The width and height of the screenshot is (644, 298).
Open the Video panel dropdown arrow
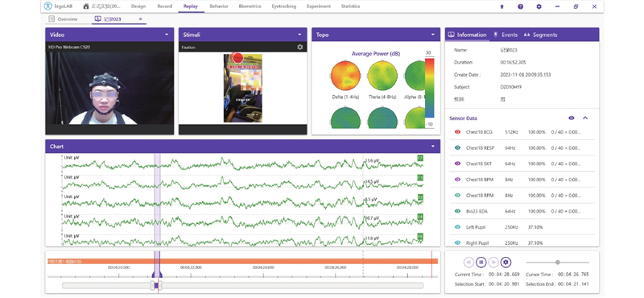pos(167,35)
